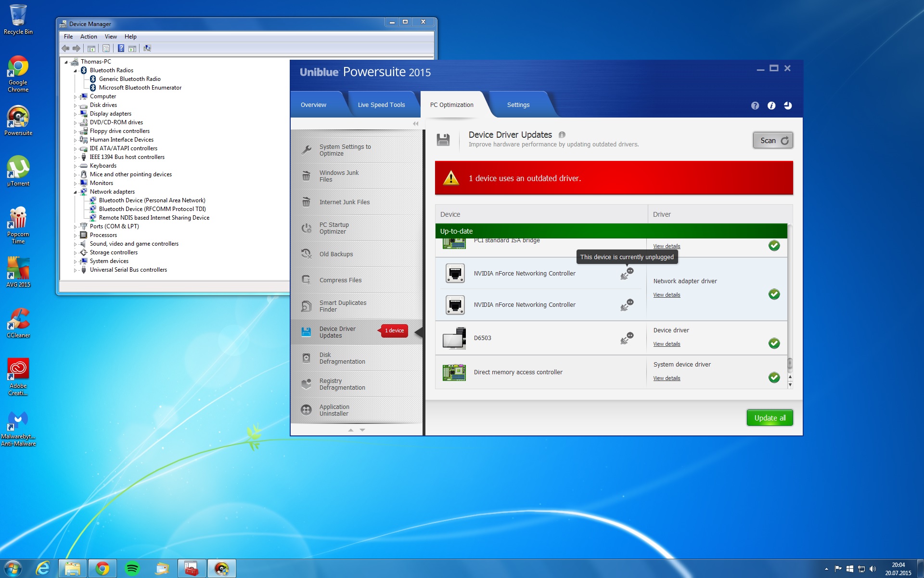Show hidden system tray icons arrow
Viewport: 924px width, 578px height.
tap(826, 569)
